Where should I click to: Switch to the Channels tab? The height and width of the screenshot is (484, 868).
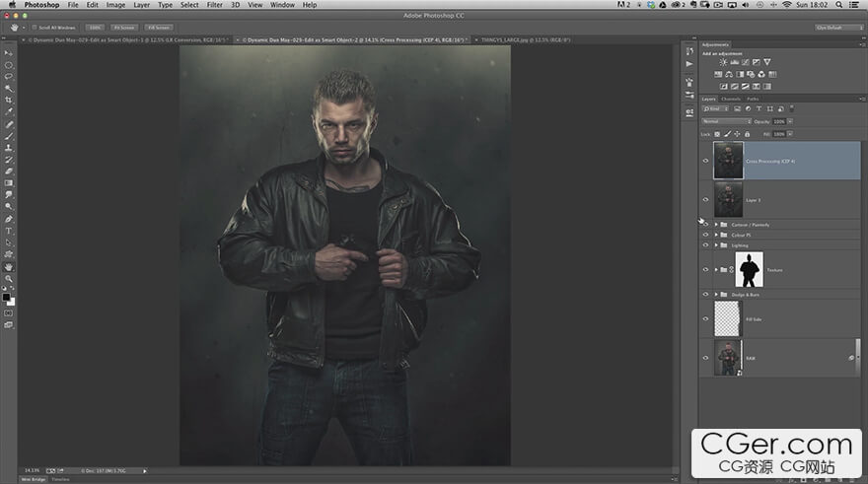731,99
